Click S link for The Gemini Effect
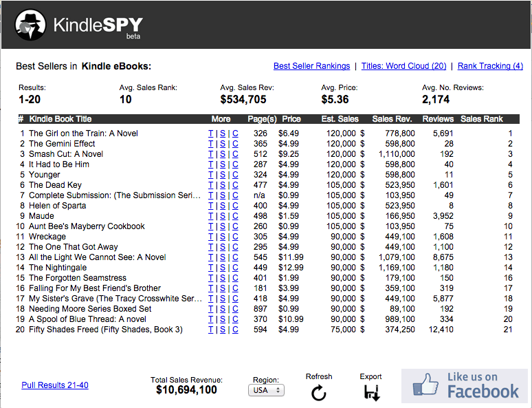The width and height of the screenshot is (532, 408). click(x=223, y=144)
